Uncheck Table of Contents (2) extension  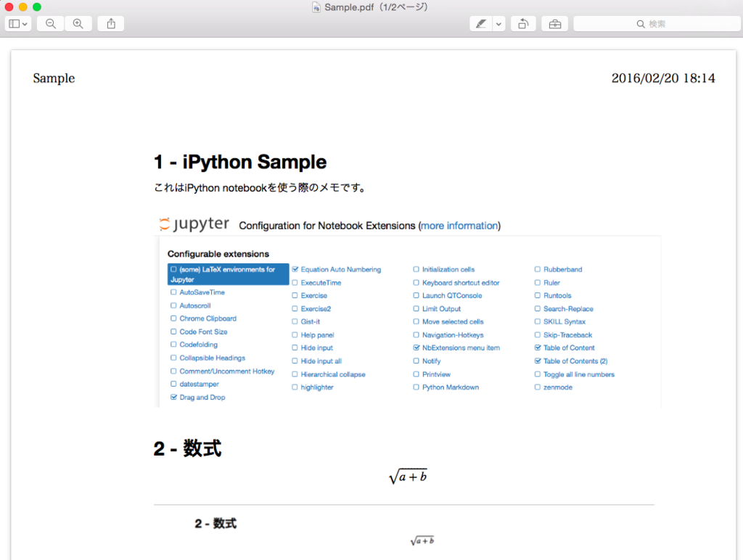click(x=538, y=361)
